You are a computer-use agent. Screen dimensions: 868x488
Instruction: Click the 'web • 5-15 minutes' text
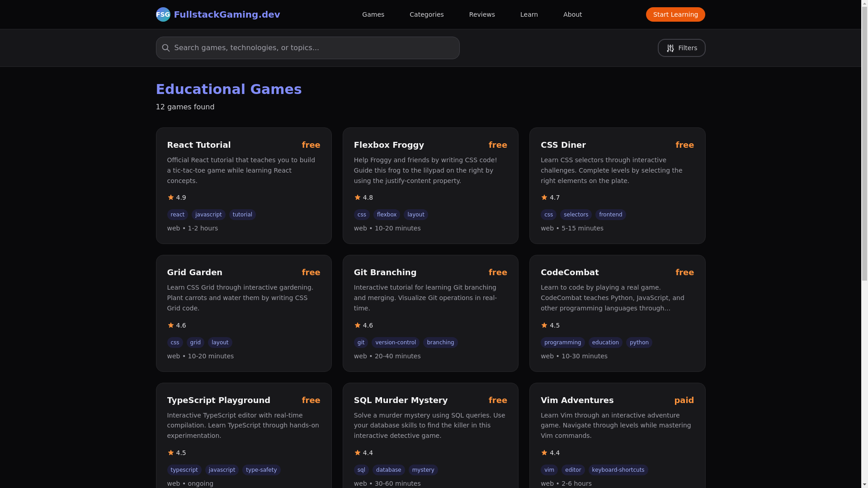(572, 228)
